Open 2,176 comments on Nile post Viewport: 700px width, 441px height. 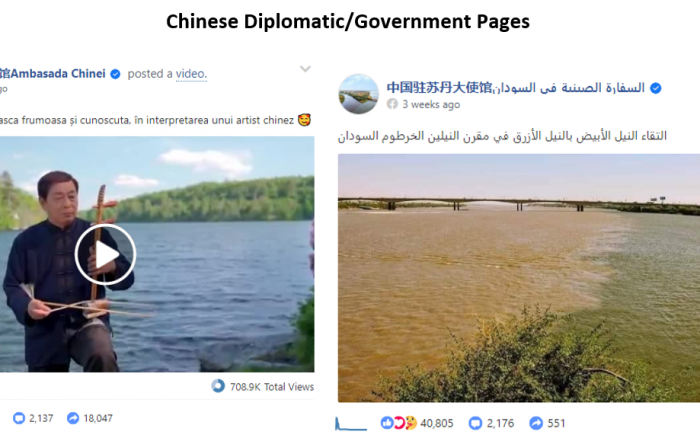coord(492,423)
